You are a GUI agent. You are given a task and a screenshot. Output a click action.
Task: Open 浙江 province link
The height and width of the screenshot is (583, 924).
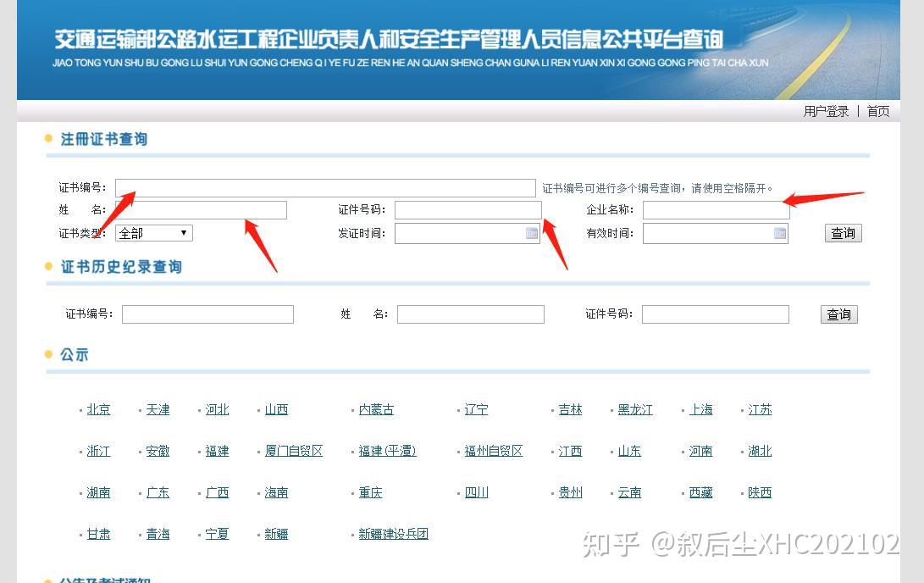tap(98, 451)
